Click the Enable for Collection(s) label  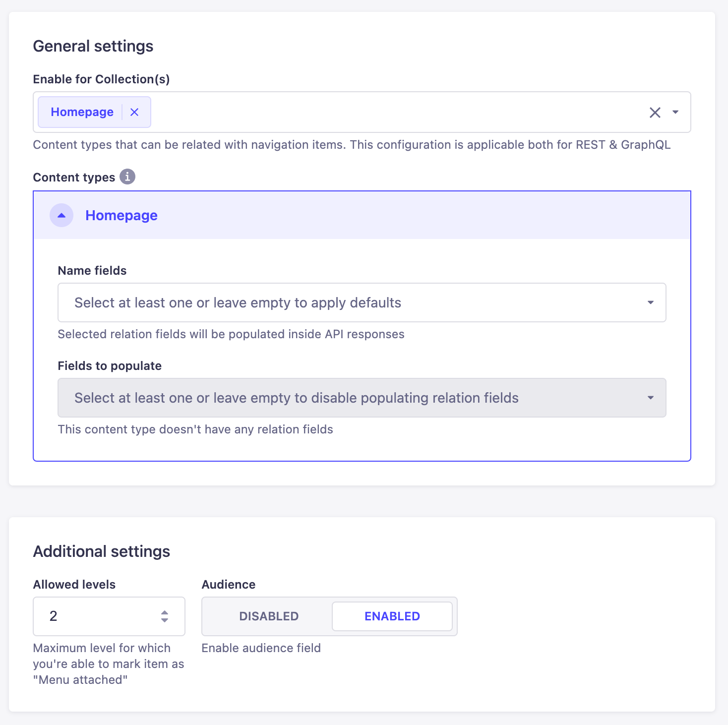tap(102, 79)
